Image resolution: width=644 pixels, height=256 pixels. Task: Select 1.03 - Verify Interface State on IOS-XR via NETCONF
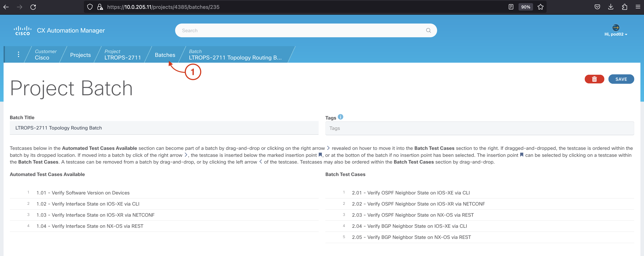164,215
